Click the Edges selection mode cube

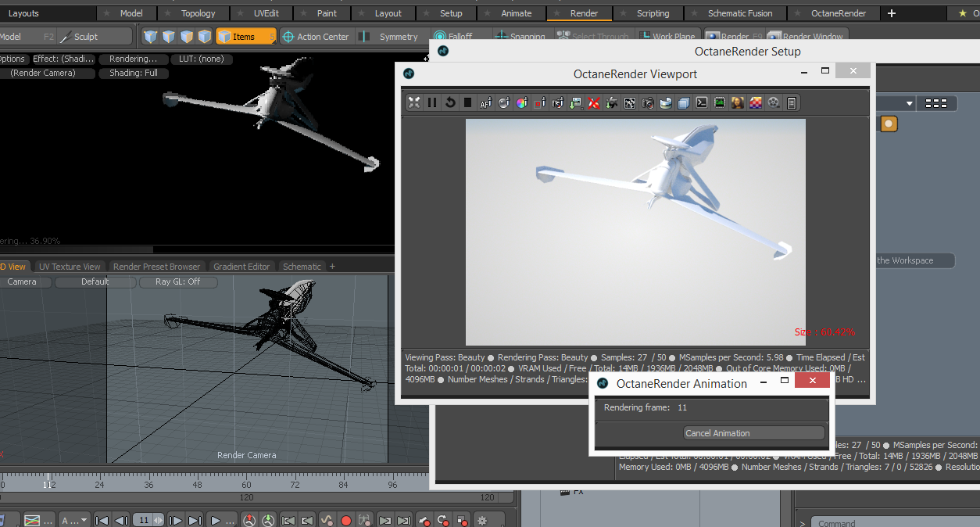(169, 37)
